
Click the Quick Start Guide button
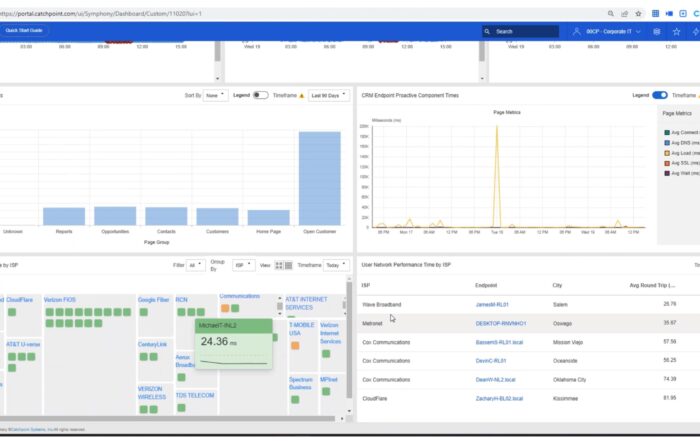[24, 30]
